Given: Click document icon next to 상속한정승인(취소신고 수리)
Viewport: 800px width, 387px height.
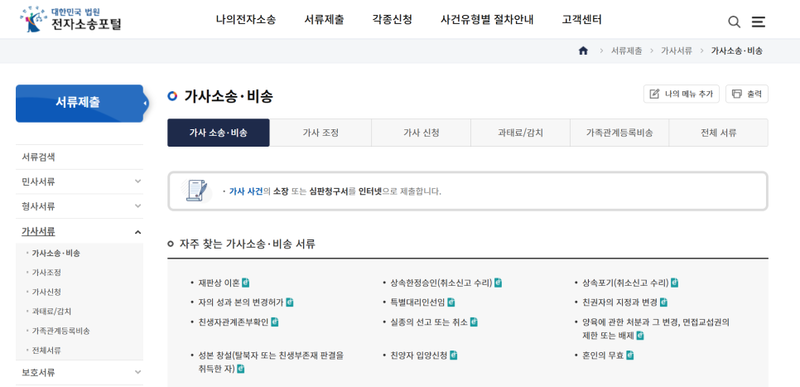Looking at the screenshot, I should [498, 282].
